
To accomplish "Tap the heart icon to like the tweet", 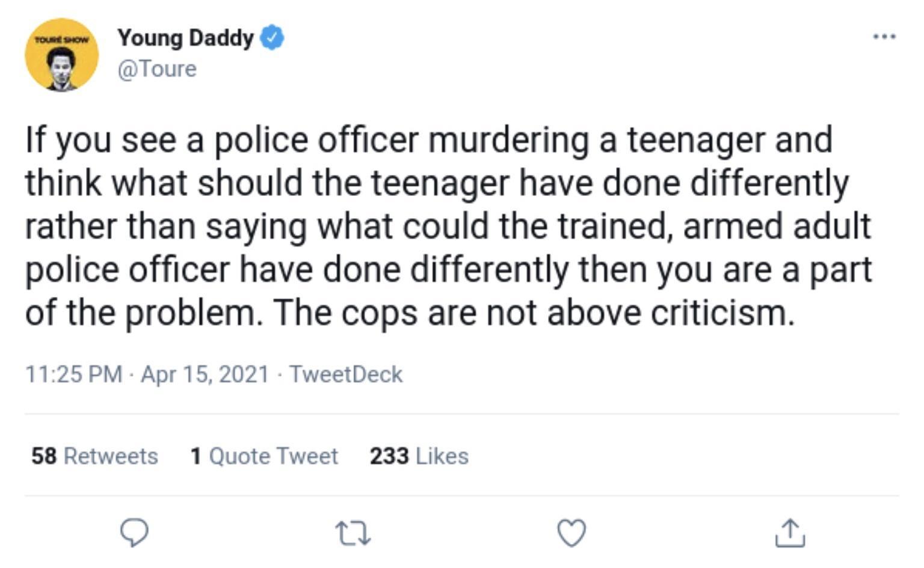I will [570, 531].
